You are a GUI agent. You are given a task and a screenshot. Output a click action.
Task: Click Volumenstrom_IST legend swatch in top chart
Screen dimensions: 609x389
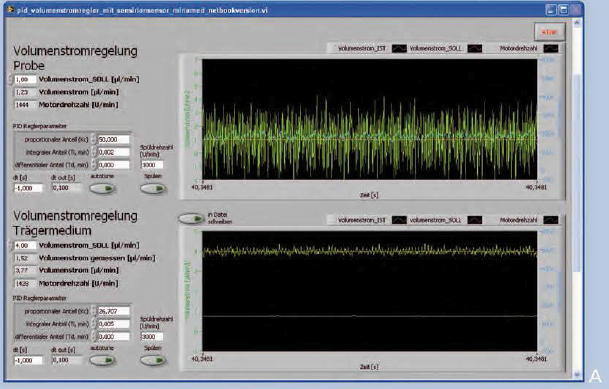(x=399, y=49)
